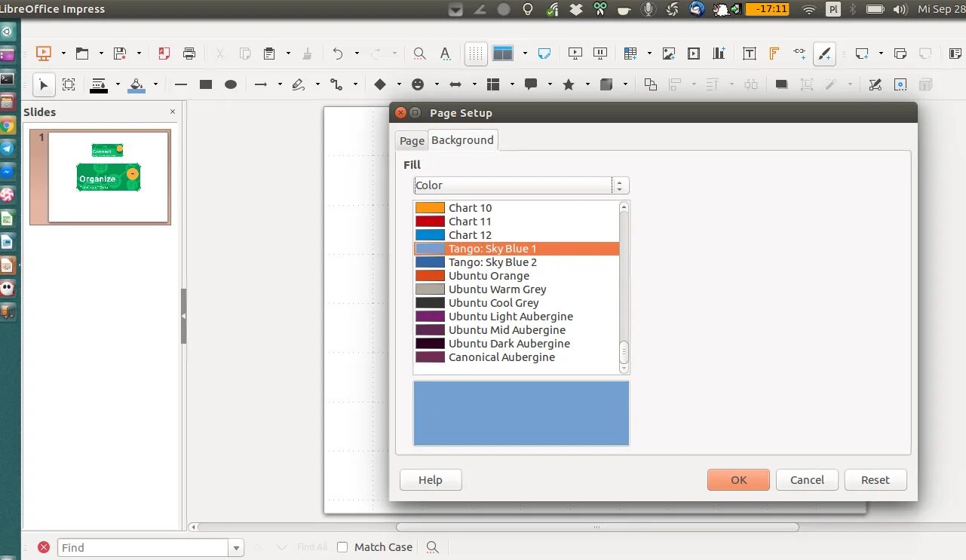The width and height of the screenshot is (966, 560).
Task: Switch to the Background tab
Action: [462, 139]
